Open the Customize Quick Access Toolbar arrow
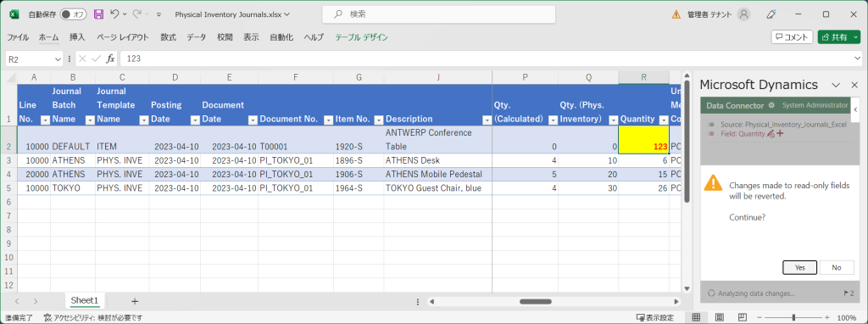 [159, 15]
